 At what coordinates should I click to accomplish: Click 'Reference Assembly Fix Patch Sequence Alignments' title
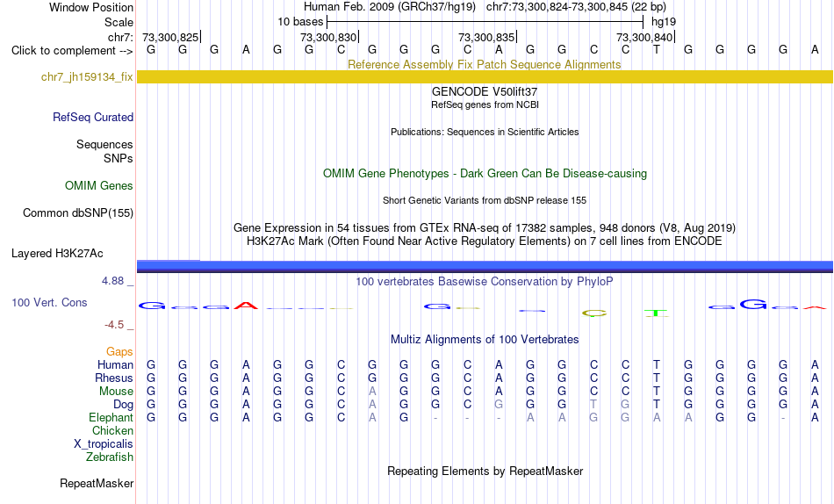[485, 64]
